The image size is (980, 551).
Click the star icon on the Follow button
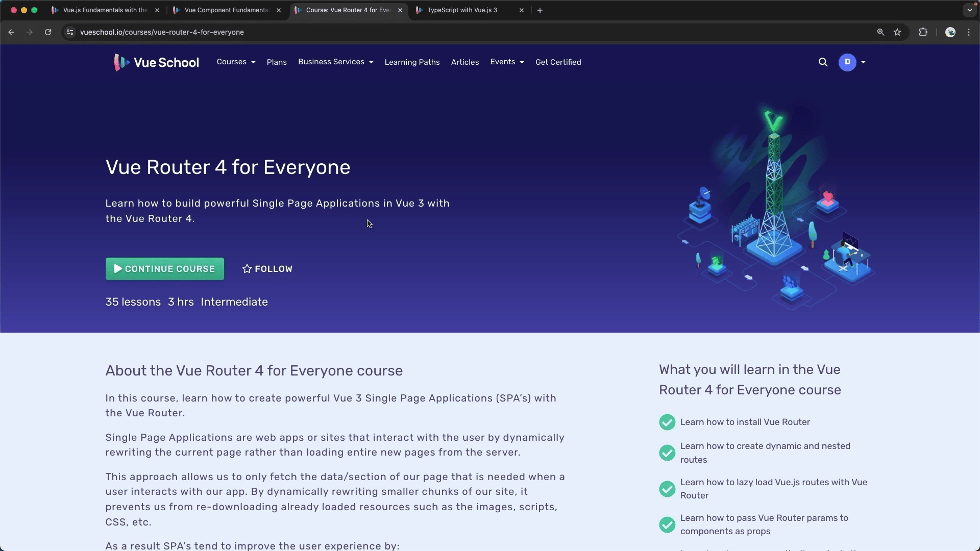point(247,269)
